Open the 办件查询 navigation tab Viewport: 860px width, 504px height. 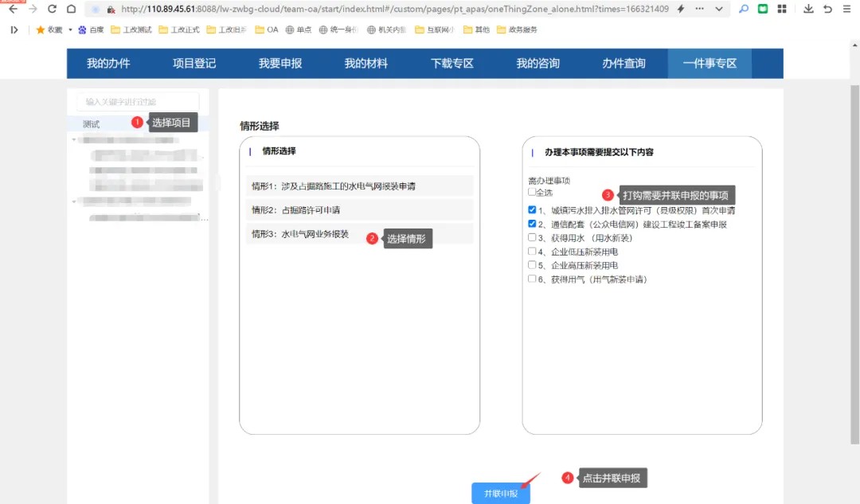coord(623,64)
